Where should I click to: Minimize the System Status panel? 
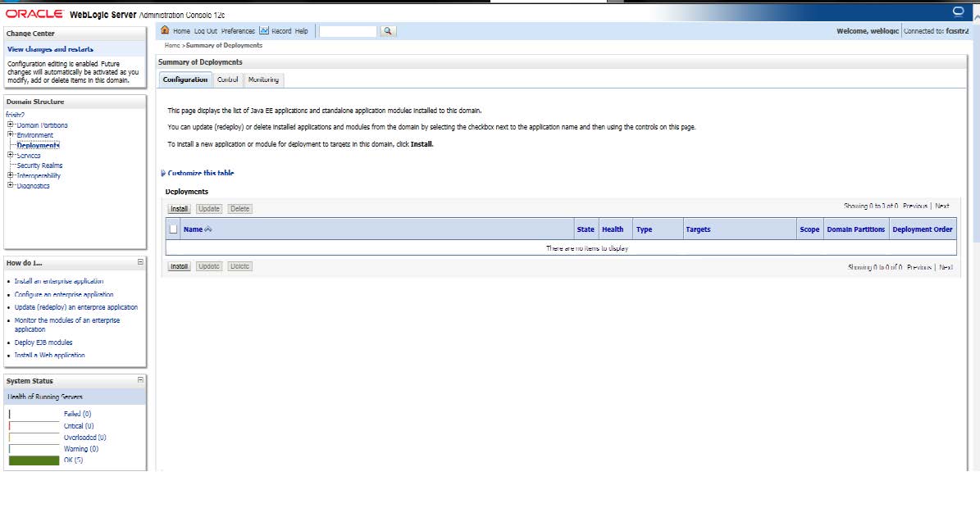140,379
